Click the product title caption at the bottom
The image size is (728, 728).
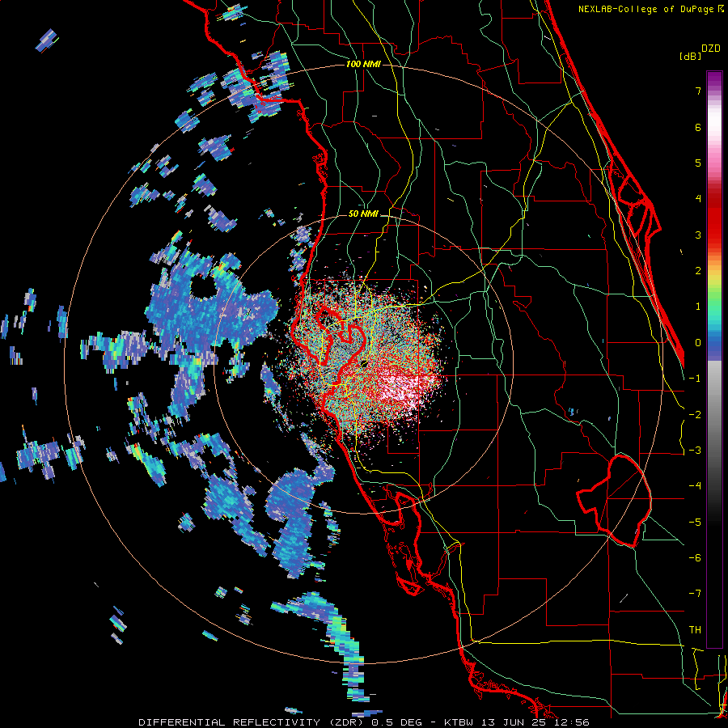[x=363, y=722]
